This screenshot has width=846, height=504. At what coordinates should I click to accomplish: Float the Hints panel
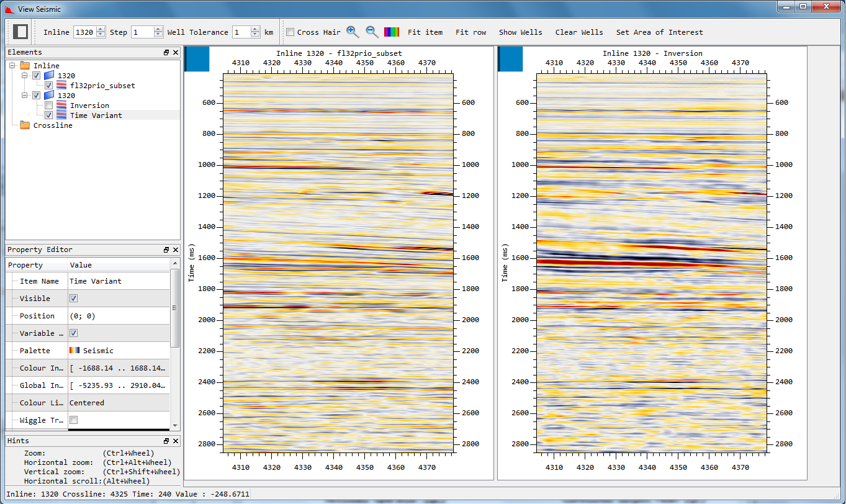point(166,441)
